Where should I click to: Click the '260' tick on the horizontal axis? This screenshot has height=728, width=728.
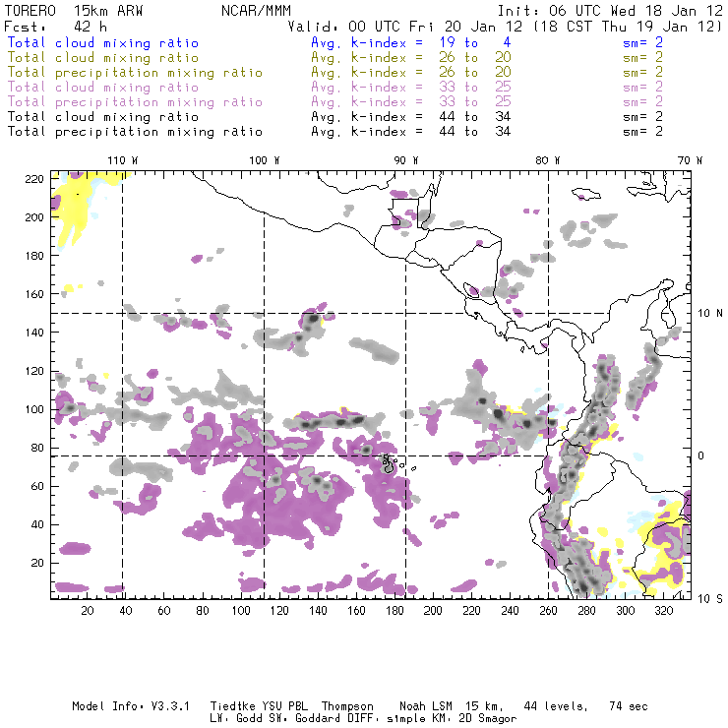pyautogui.click(x=548, y=611)
